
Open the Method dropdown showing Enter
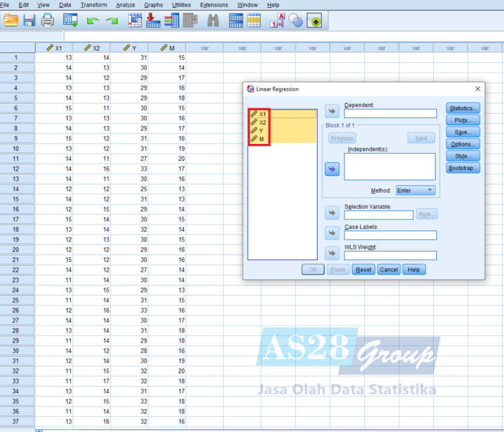(415, 190)
